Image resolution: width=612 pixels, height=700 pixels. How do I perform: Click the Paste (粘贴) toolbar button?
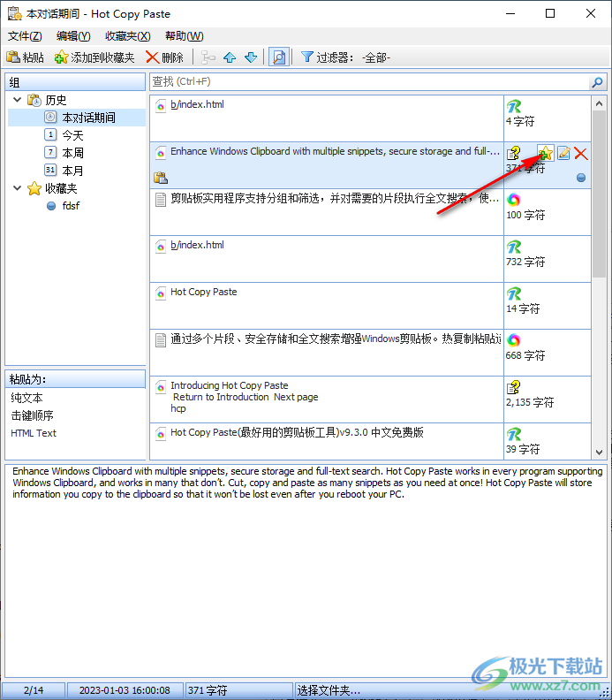[x=26, y=57]
